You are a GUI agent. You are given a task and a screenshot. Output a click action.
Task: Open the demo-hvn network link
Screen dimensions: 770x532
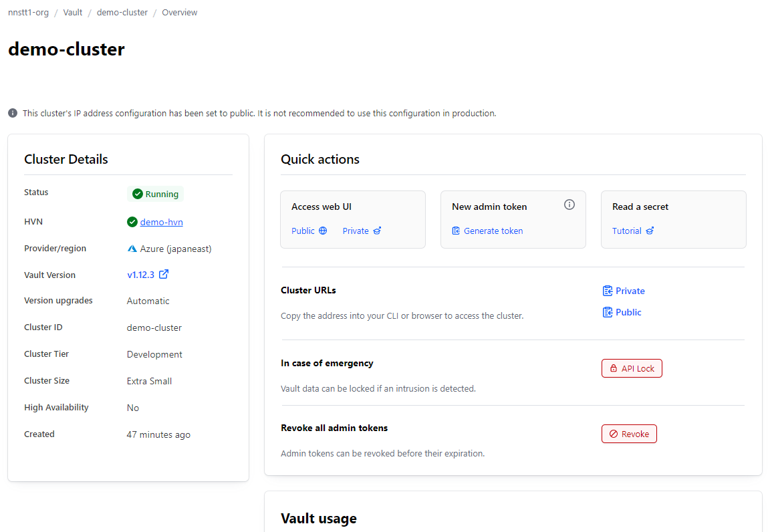pos(162,222)
